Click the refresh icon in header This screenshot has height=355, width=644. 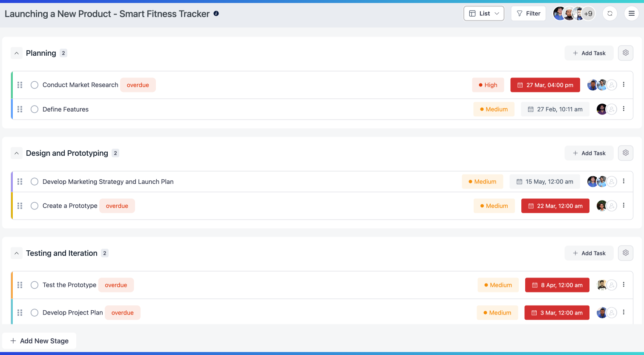[x=610, y=14]
